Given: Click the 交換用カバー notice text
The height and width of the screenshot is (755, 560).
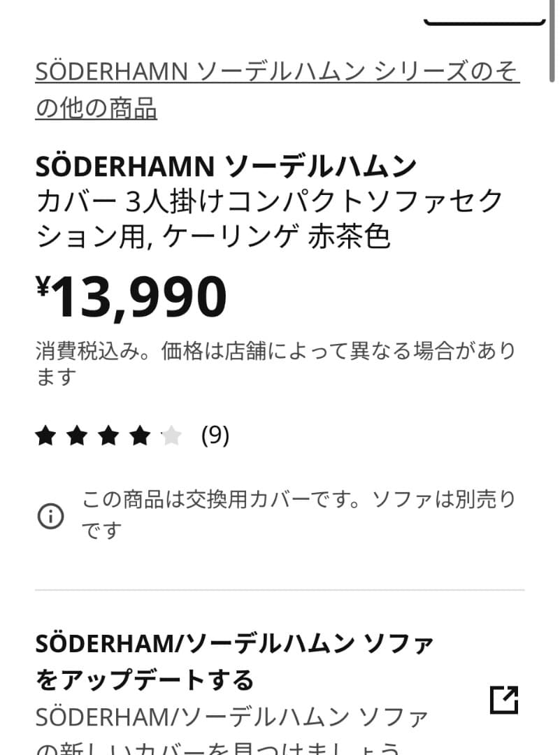Looking at the screenshot, I should pos(298,501).
